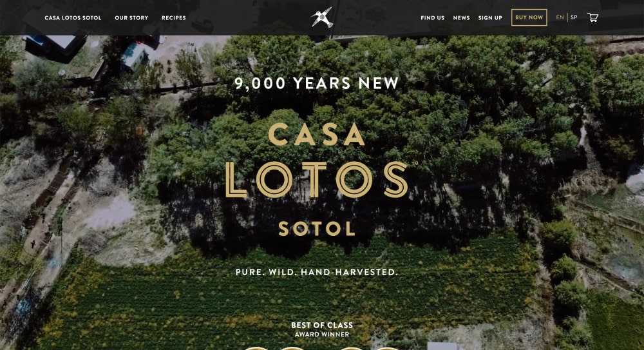Open the shopping cart

[592, 17]
